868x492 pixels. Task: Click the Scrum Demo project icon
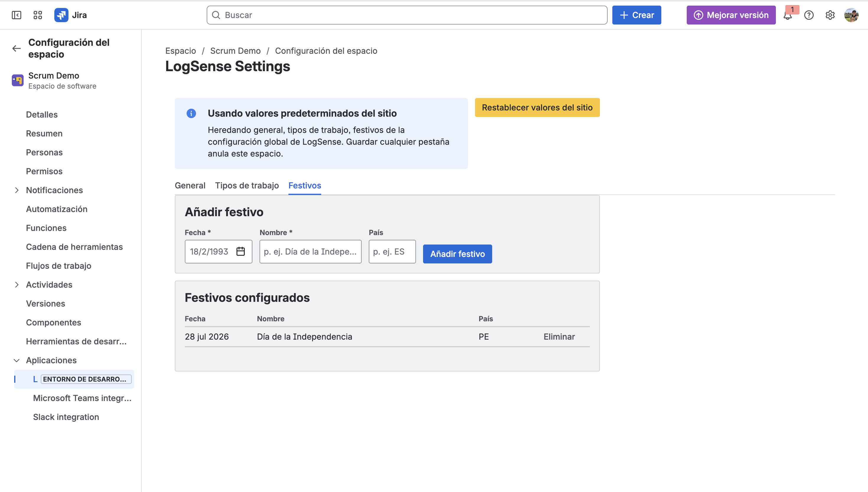17,80
